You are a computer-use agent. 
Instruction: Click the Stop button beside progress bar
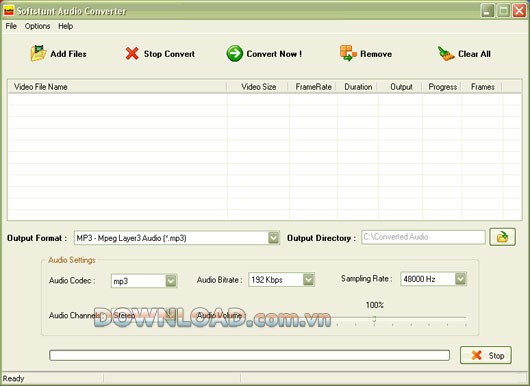pos(486,355)
